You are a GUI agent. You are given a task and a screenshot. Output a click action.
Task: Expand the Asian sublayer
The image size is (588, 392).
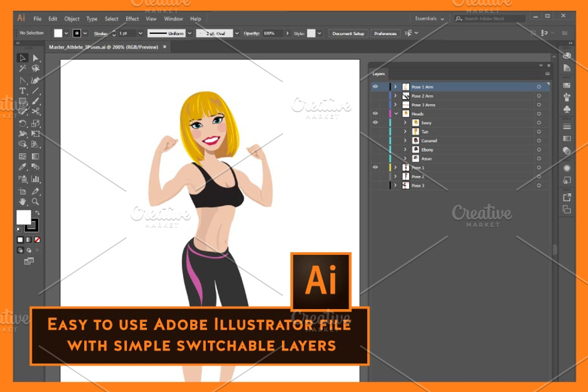click(x=405, y=158)
